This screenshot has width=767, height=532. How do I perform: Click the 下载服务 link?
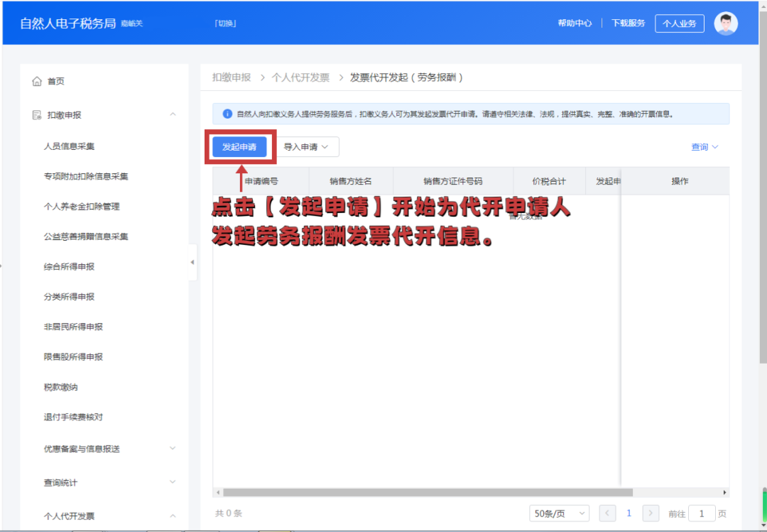(x=627, y=23)
